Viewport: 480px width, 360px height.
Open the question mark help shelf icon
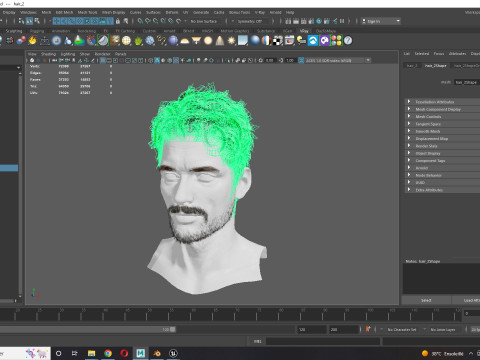pos(348,41)
